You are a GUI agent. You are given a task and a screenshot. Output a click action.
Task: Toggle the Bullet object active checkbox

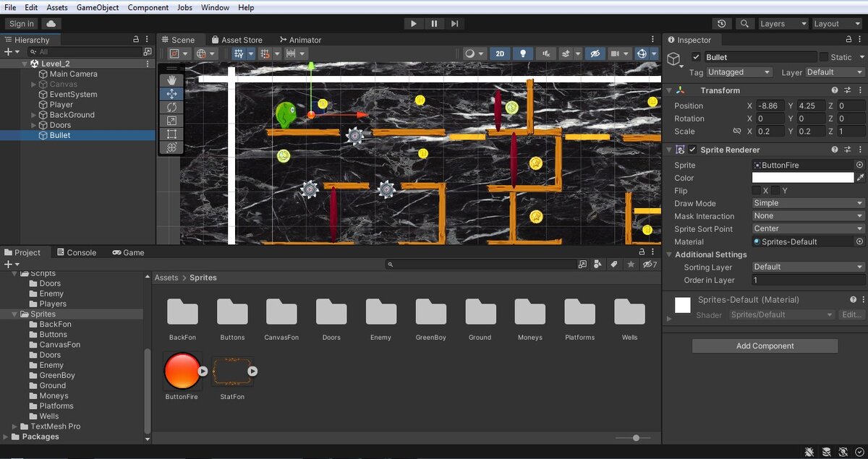pyautogui.click(x=696, y=57)
